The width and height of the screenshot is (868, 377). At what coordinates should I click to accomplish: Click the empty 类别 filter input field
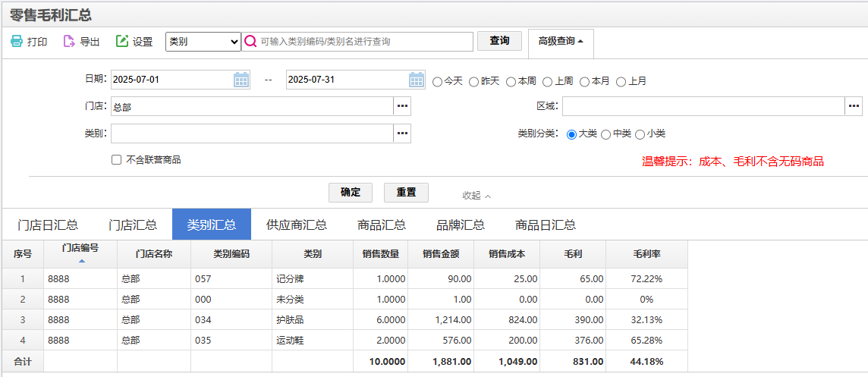252,134
